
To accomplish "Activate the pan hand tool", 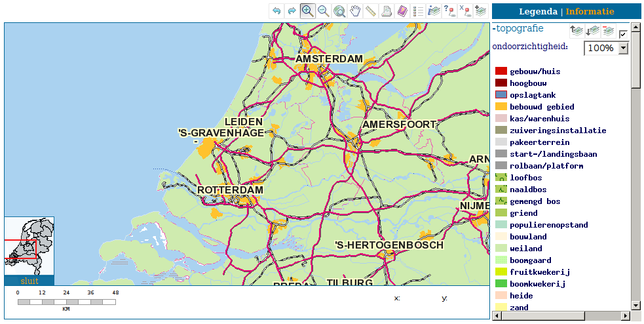I will [355, 11].
